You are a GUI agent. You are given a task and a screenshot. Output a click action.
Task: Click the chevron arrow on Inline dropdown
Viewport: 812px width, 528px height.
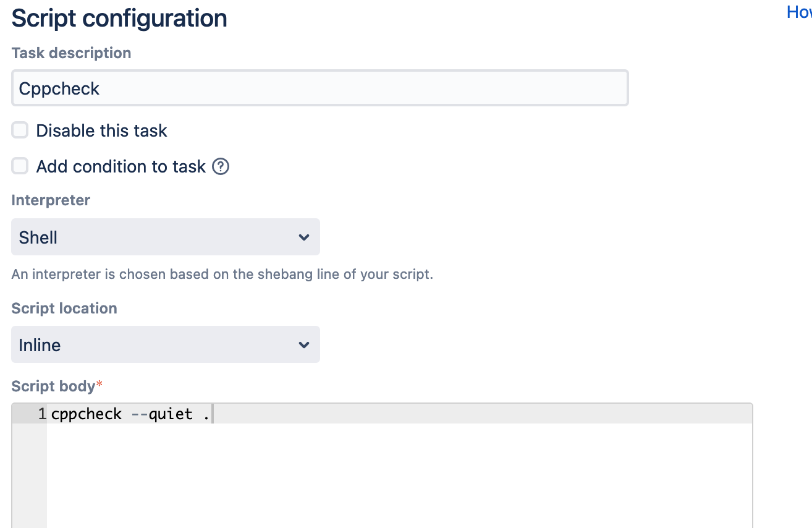303,345
